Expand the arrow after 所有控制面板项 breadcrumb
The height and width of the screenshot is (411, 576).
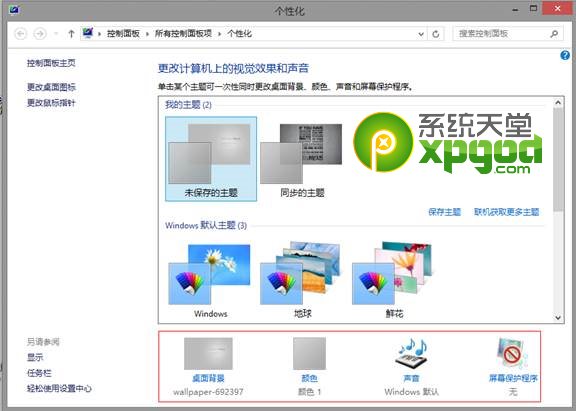coord(219,34)
